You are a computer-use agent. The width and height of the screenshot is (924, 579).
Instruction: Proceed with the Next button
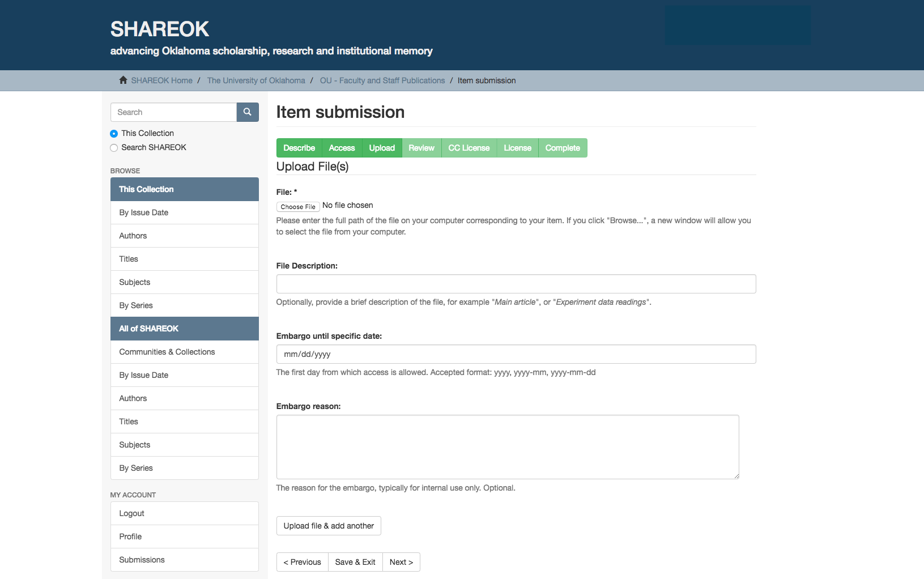(401, 562)
